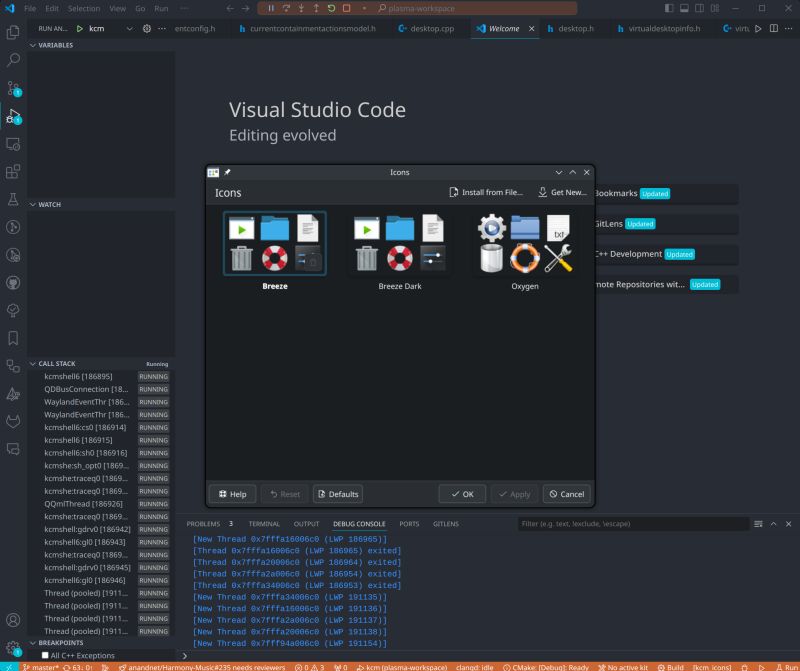This screenshot has height=671, width=800.
Task: Open the Search view in the activity bar
Action: click(13, 60)
